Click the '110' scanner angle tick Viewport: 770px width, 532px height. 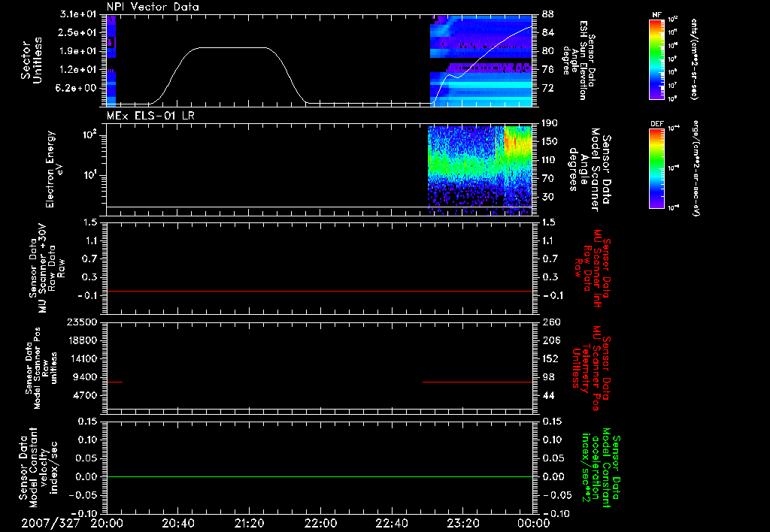pyautogui.click(x=550, y=160)
